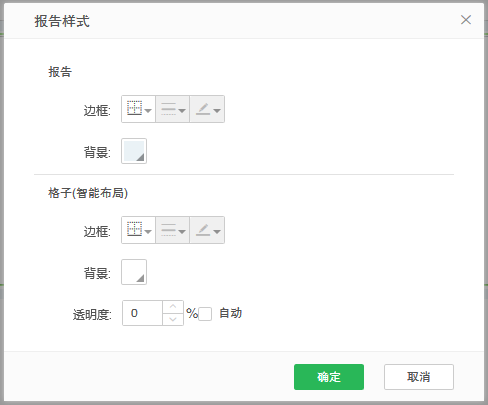This screenshot has height=405, width=488.
Task: Enable the 自动 checkbox
Action: 205,314
